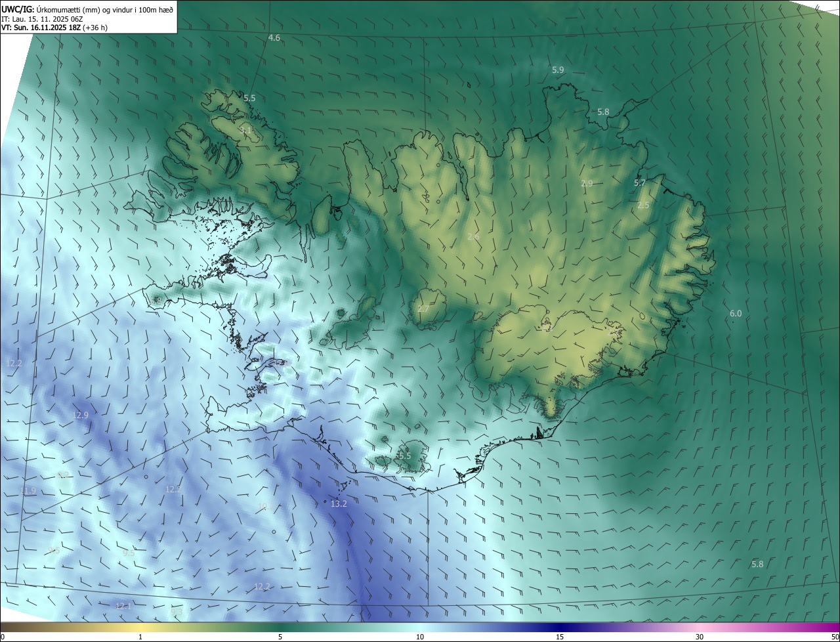This screenshot has height=642, width=840.
Task: Select the 4.6 value label at top
Action: pos(274,38)
